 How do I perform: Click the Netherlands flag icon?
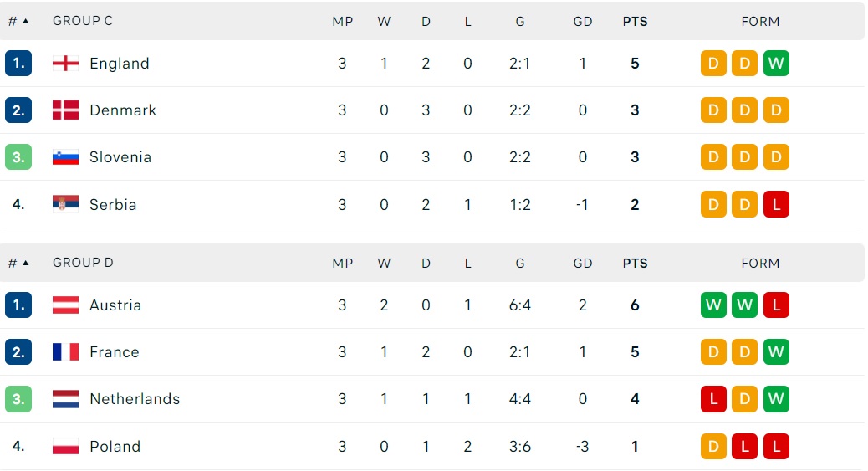[65, 399]
